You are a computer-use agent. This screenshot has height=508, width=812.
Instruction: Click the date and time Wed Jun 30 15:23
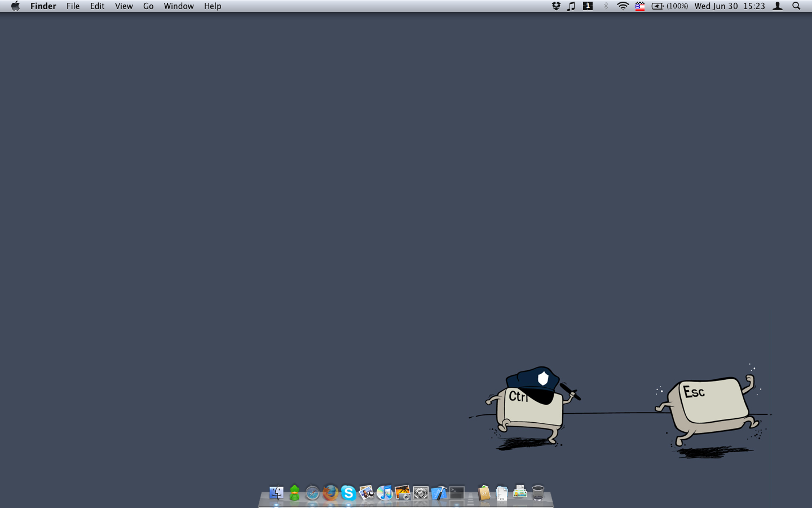[x=730, y=6]
